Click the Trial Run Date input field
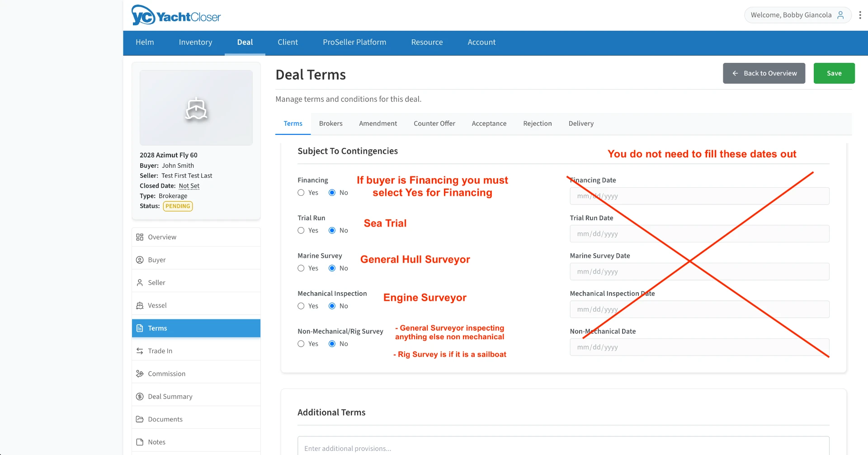This screenshot has width=868, height=455. tap(699, 234)
